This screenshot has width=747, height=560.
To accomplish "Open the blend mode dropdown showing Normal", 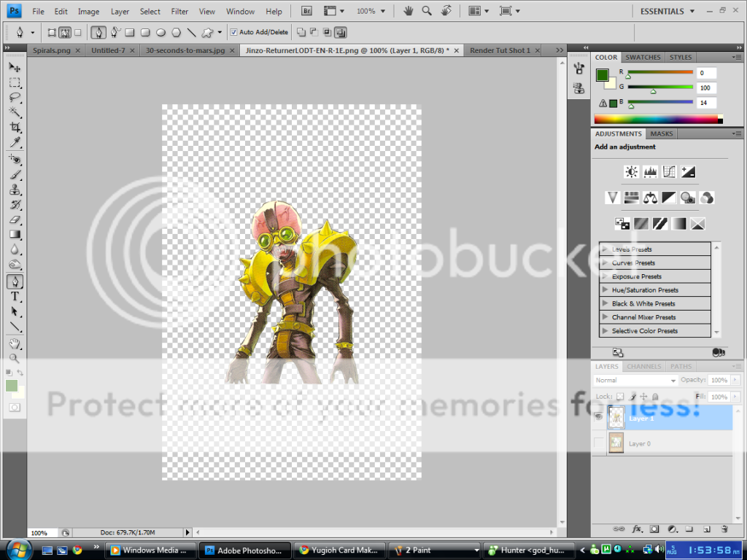I will 634,380.
